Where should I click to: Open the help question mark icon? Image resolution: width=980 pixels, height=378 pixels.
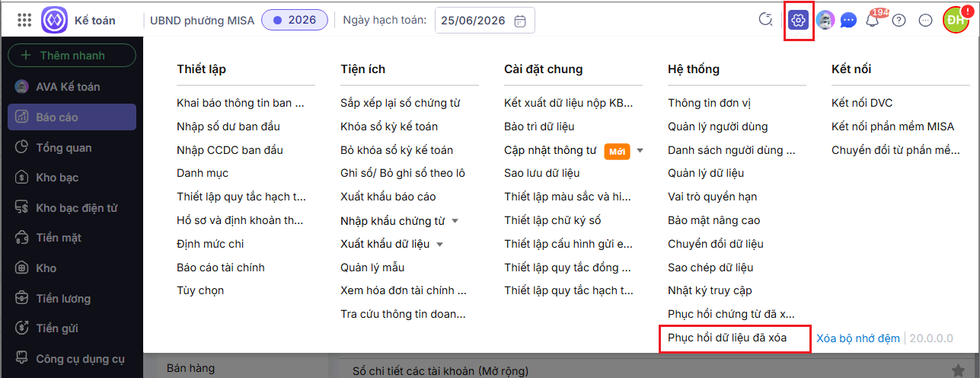899,21
